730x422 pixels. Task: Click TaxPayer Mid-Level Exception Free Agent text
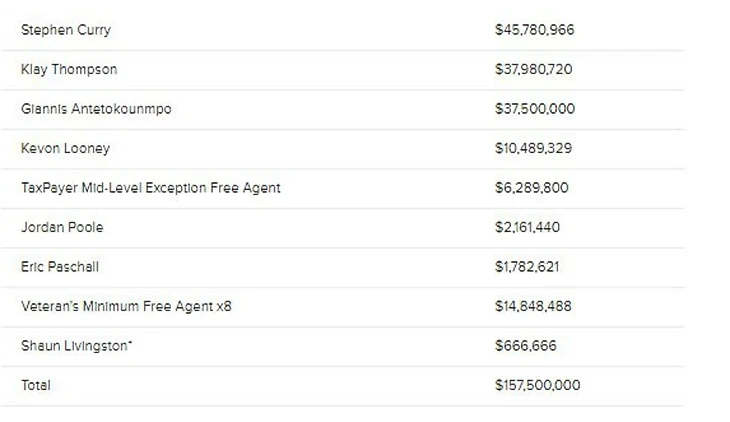[150, 188]
